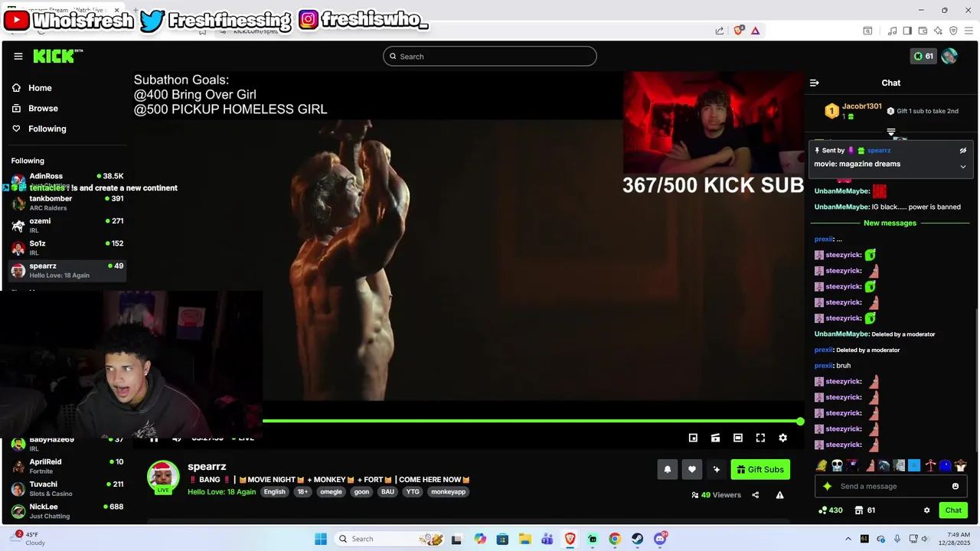Image resolution: width=980 pixels, height=551 pixels.
Task: Toggle notifications bell for spearrz
Action: click(x=668, y=470)
